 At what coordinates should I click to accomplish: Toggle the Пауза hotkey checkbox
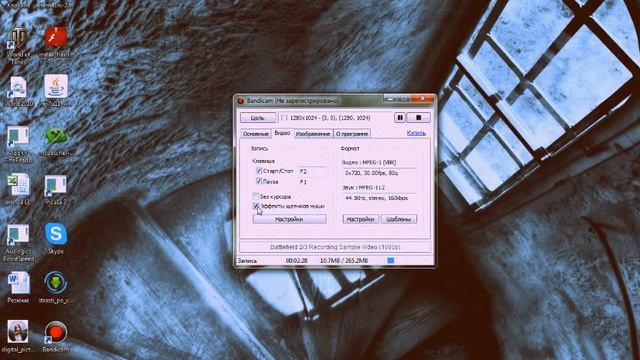(x=259, y=181)
